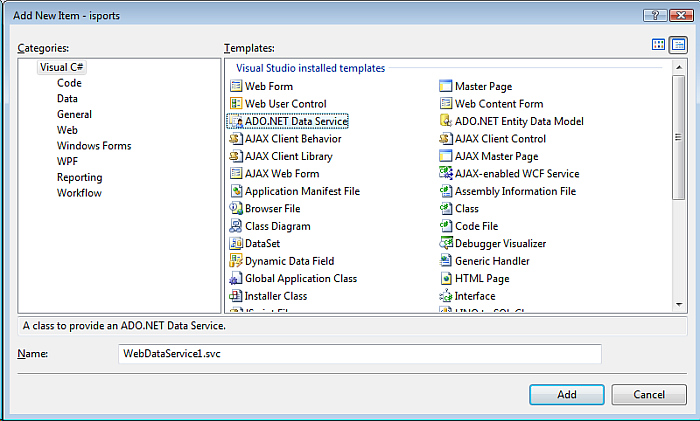Switch templates to large icons view
Viewport: 700px width, 421px height.
658,45
